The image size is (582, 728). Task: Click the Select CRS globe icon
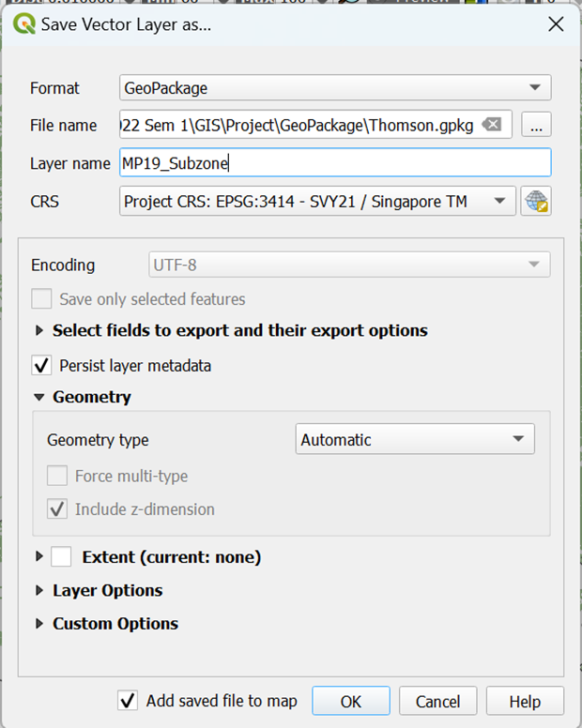coord(536,201)
